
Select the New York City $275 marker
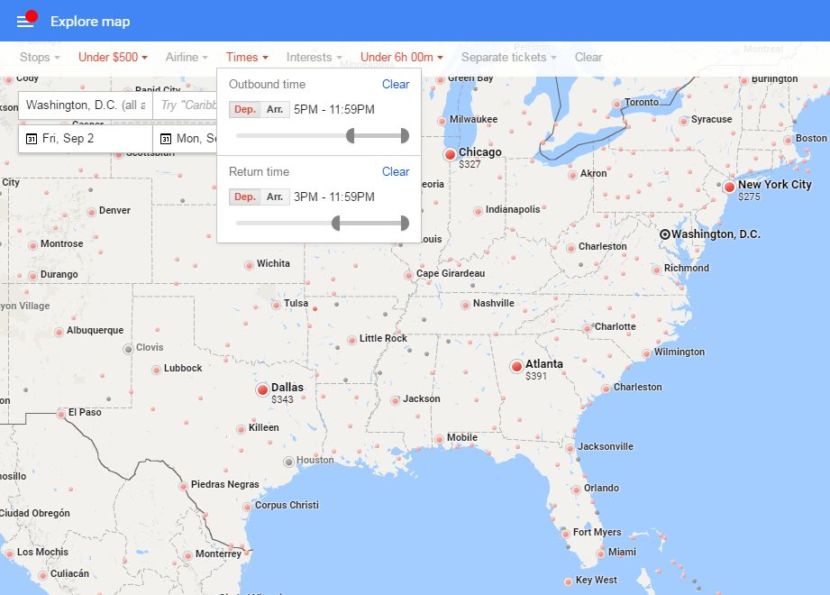point(729,187)
